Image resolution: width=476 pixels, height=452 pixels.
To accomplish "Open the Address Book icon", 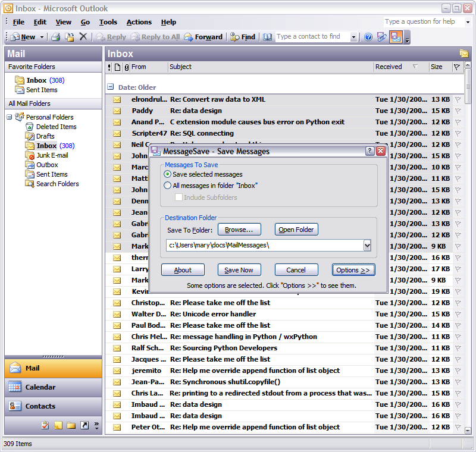I will pyautogui.click(x=267, y=37).
